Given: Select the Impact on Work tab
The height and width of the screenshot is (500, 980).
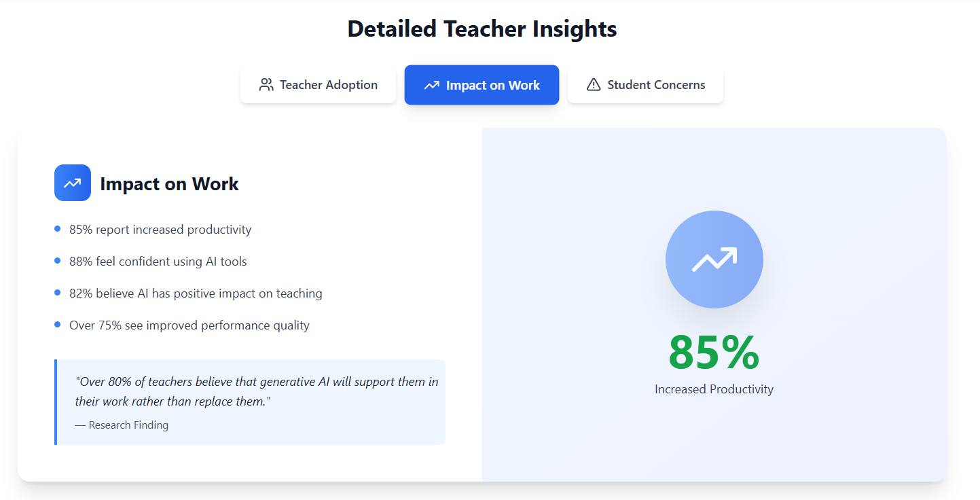Looking at the screenshot, I should pyautogui.click(x=482, y=85).
